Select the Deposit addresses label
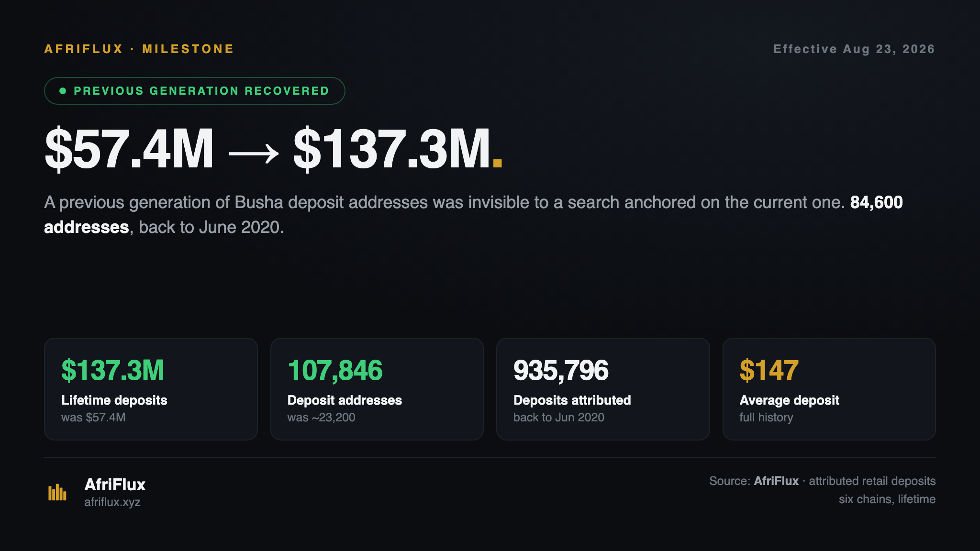The height and width of the screenshot is (551, 980). click(345, 400)
